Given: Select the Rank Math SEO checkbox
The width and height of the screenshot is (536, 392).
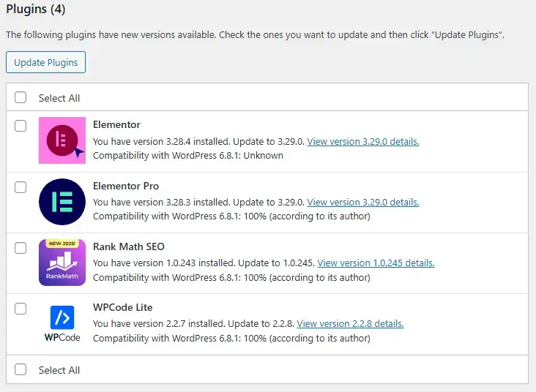Looking at the screenshot, I should [21, 248].
